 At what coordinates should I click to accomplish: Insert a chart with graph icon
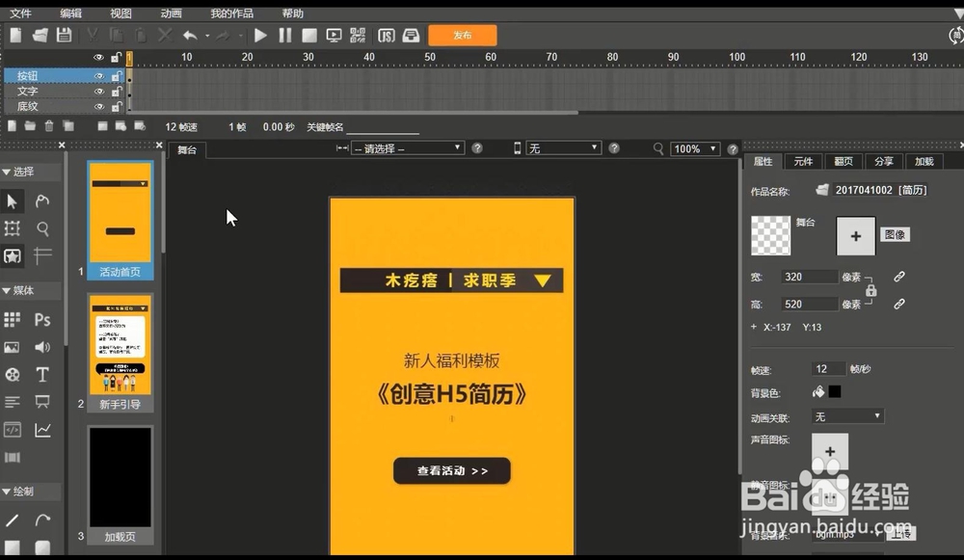pyautogui.click(x=42, y=430)
